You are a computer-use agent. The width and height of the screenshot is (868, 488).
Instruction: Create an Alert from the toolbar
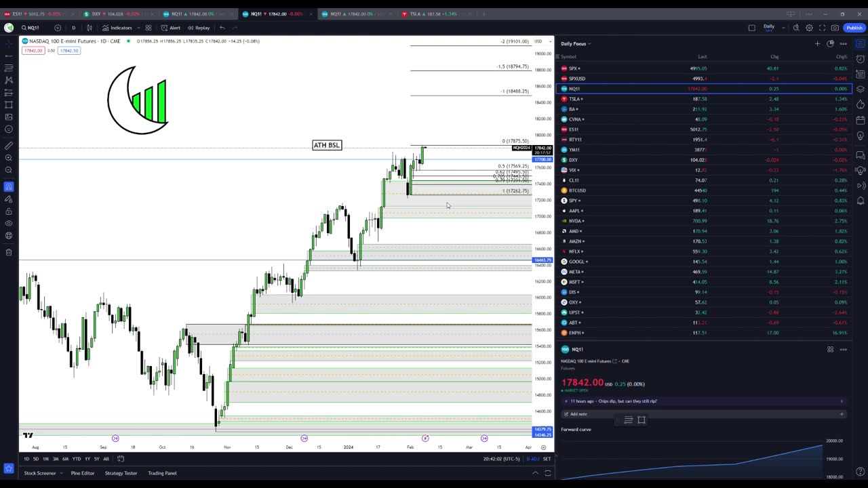[170, 28]
